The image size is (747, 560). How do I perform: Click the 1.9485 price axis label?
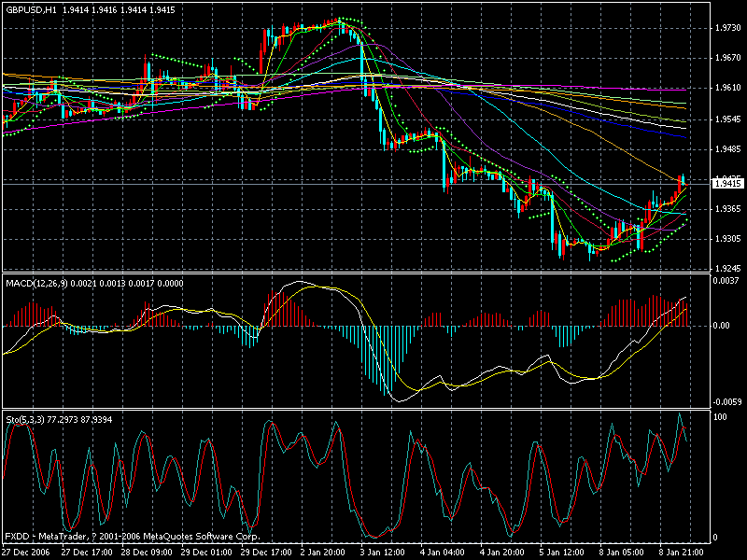(x=726, y=149)
